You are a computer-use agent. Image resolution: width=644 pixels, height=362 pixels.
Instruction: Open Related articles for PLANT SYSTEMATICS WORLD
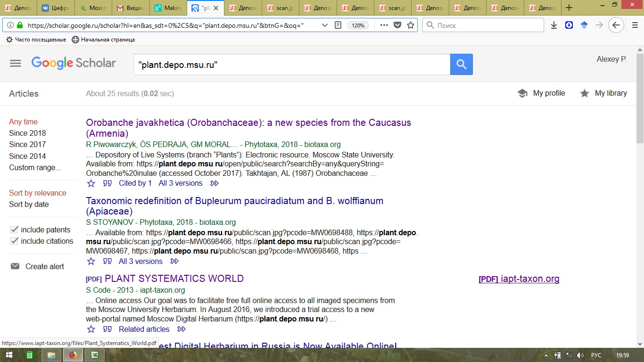(x=144, y=329)
